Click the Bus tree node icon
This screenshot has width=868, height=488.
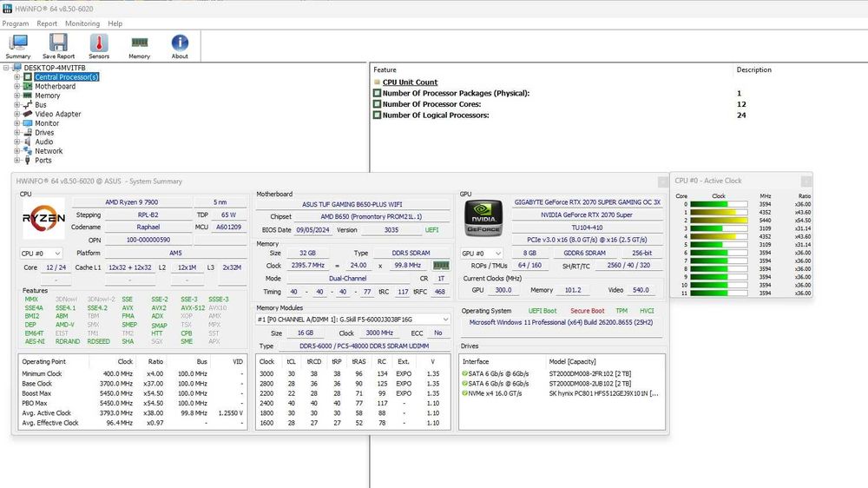coord(28,105)
